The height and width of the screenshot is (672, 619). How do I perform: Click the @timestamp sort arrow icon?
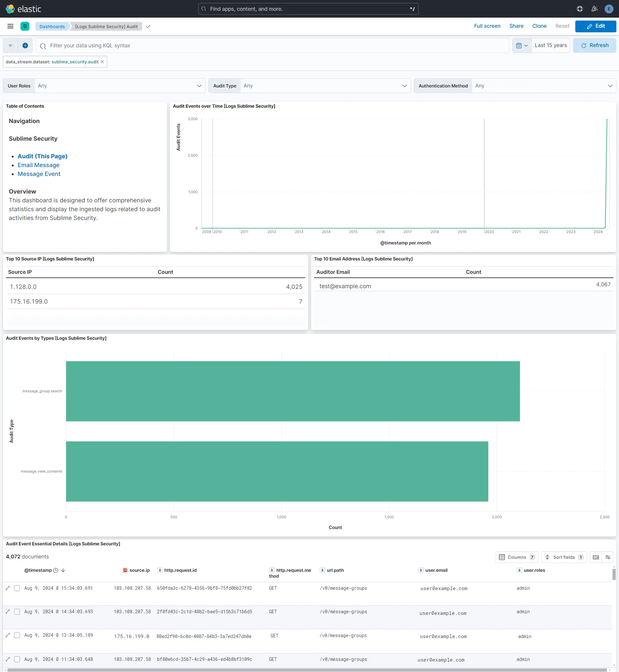point(63,570)
